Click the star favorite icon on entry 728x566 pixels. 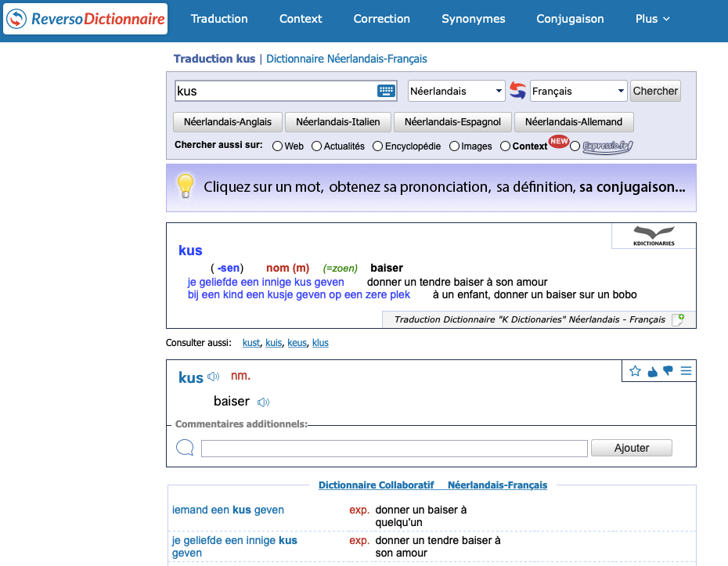(x=635, y=371)
